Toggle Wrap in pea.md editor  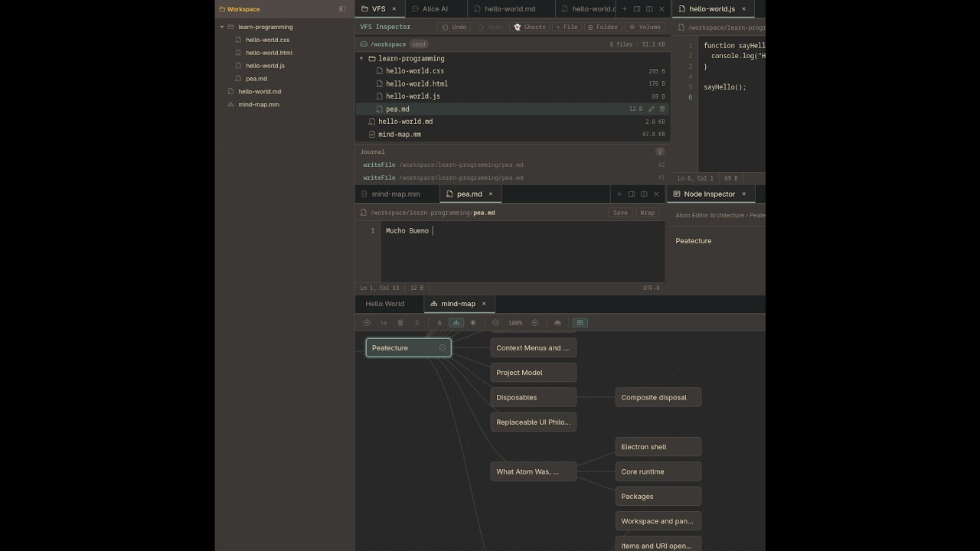point(647,213)
